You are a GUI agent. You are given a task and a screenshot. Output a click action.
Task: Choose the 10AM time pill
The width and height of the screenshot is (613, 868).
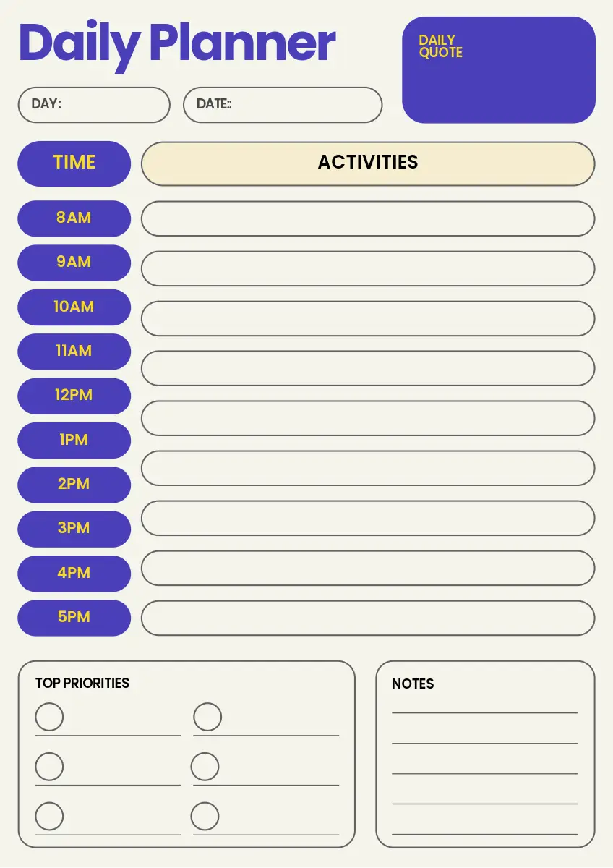click(x=74, y=307)
